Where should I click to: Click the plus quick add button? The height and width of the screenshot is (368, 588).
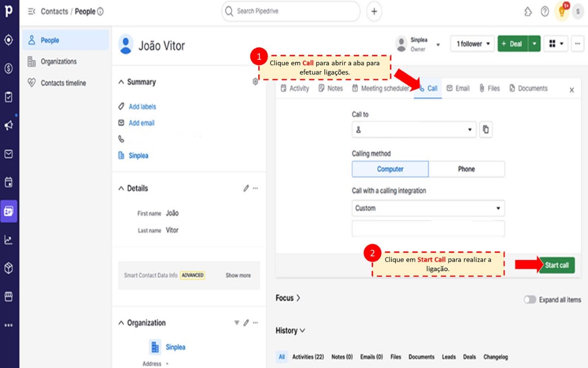pos(374,11)
